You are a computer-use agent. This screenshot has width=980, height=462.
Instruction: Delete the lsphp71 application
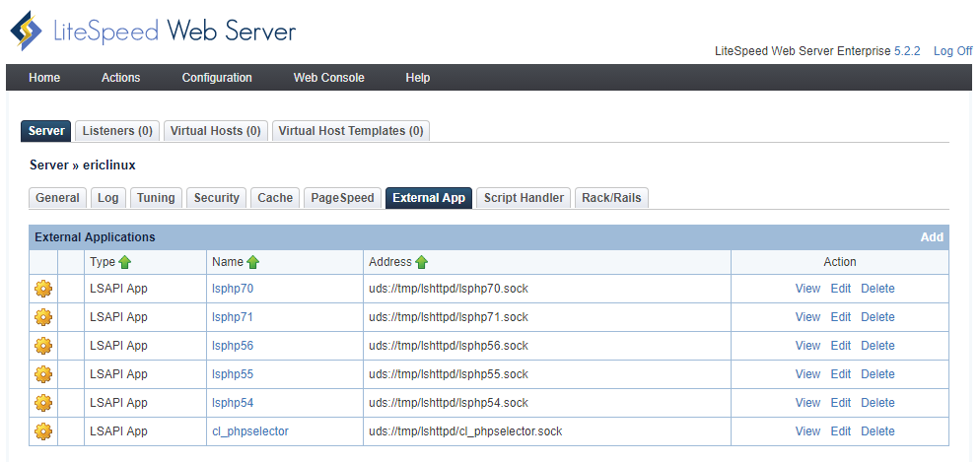click(877, 317)
